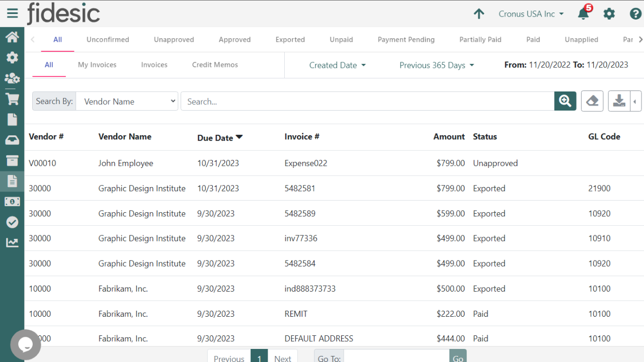Viewport: 644px width, 362px height.
Task: Open the shopping cart sidebar icon
Action: click(12, 99)
